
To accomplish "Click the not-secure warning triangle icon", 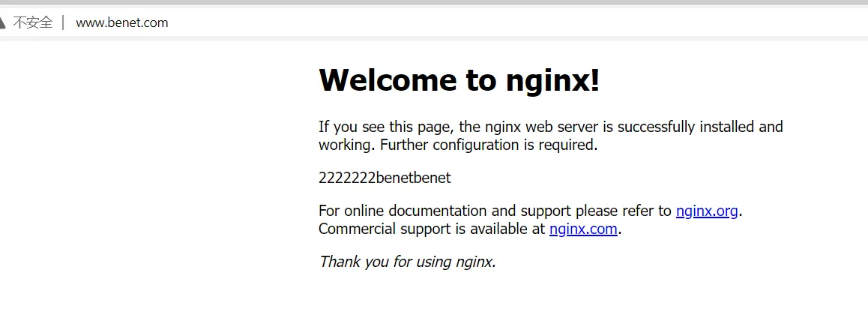I will [x=2, y=22].
